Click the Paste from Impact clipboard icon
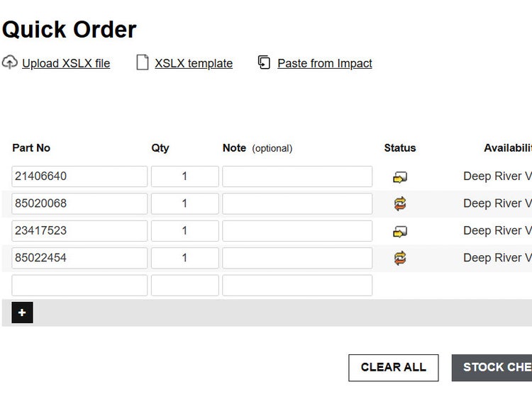The width and height of the screenshot is (532, 399). point(264,62)
